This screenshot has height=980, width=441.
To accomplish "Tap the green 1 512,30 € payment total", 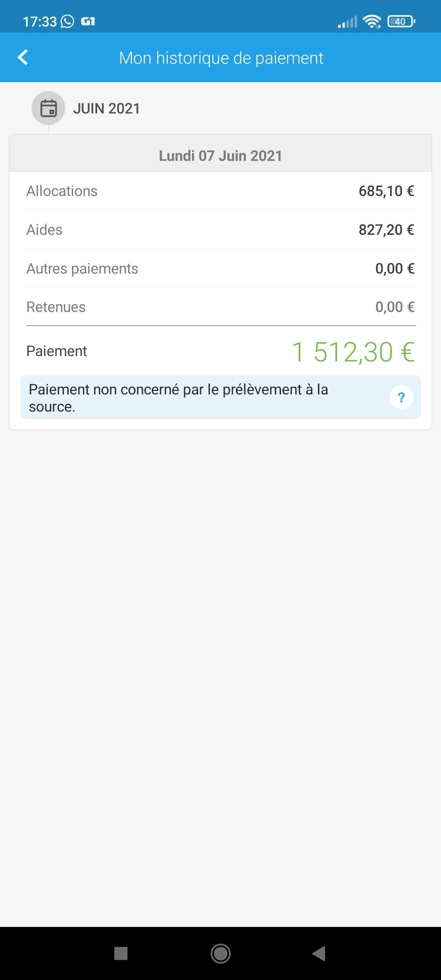I will click(x=353, y=352).
